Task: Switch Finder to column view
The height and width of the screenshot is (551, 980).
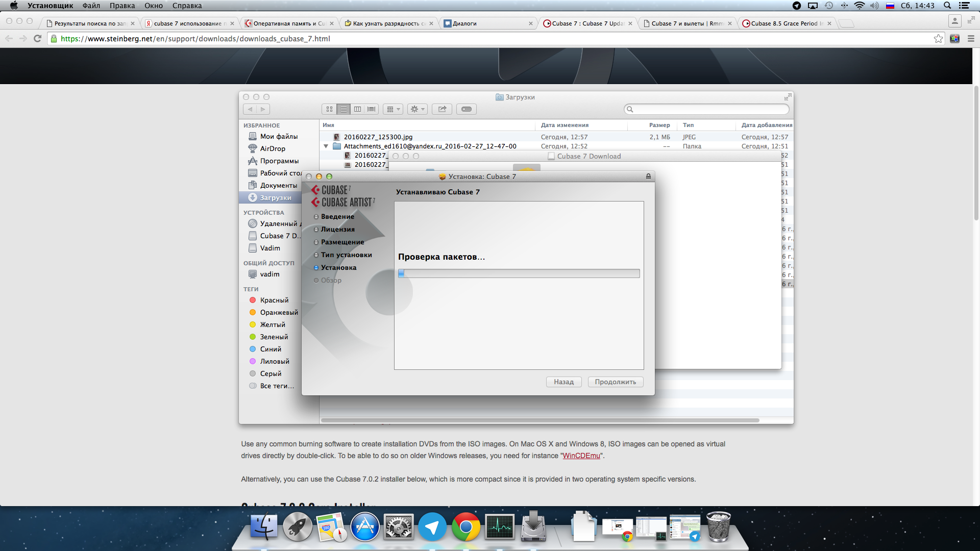Action: pos(357,109)
